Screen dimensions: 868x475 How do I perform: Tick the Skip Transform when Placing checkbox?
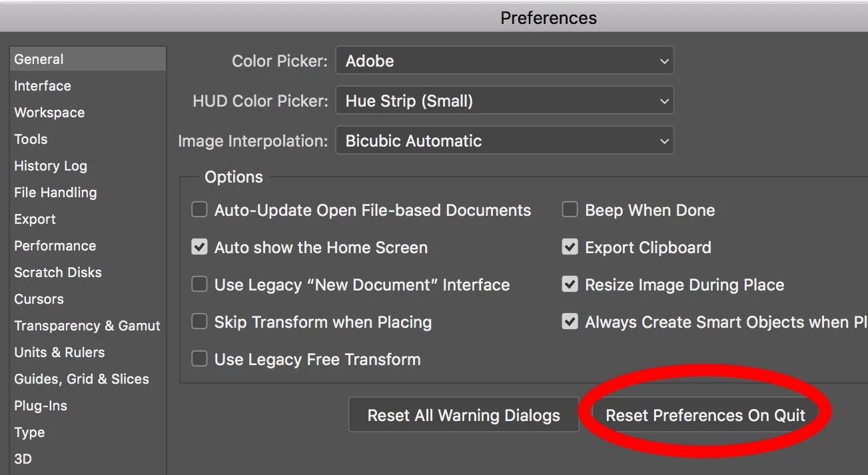(x=199, y=322)
